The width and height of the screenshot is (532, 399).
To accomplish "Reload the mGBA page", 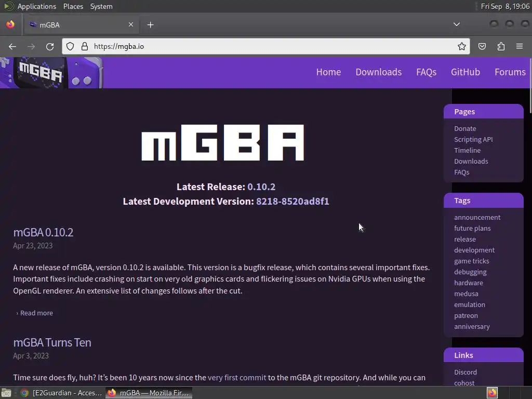I will click(x=50, y=46).
